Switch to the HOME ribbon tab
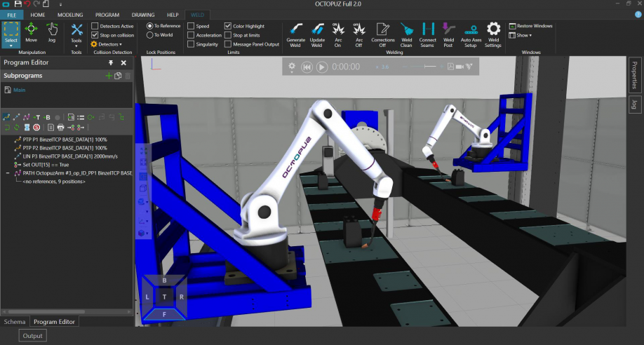Viewport: 644px width, 345px height. click(x=38, y=15)
